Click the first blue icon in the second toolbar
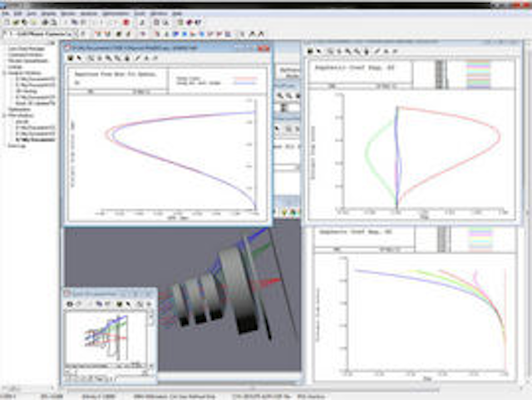532x400 pixels. (x=175, y=34)
